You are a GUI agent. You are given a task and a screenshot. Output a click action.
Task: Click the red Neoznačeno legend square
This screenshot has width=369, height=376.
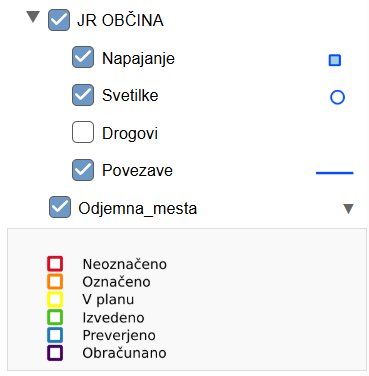click(55, 264)
